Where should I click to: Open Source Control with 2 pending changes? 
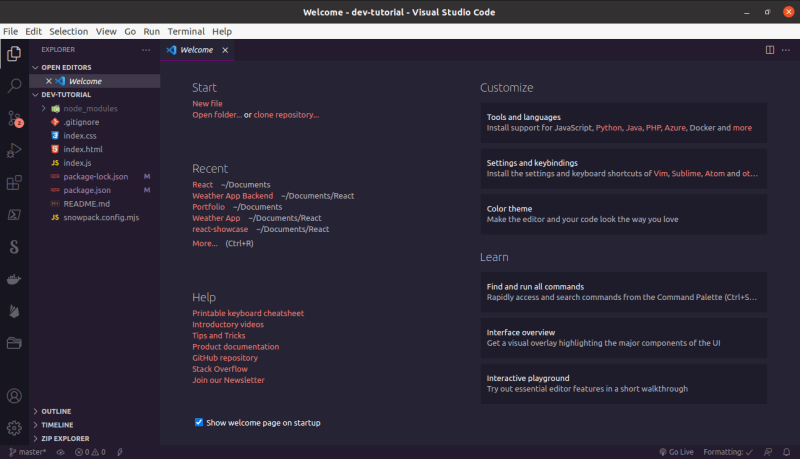click(x=14, y=119)
